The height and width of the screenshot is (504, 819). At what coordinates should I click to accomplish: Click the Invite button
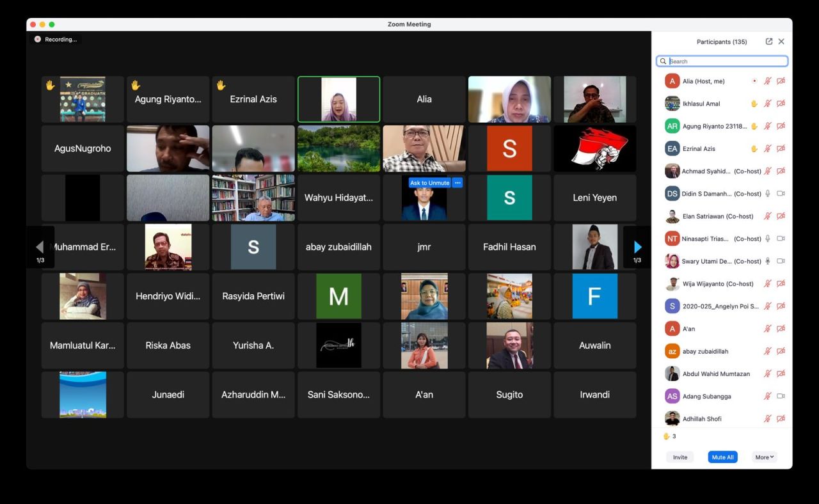[x=680, y=457]
